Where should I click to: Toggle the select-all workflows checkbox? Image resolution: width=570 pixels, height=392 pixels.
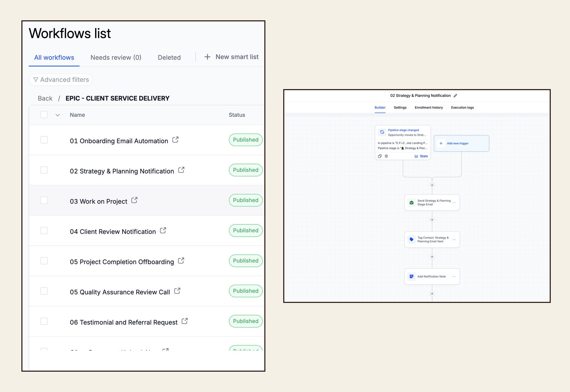point(44,114)
